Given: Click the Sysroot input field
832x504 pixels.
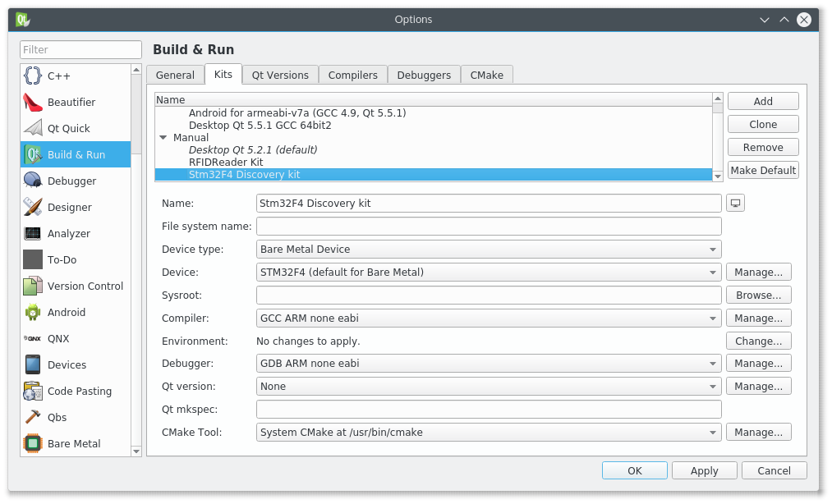Looking at the screenshot, I should pos(489,295).
